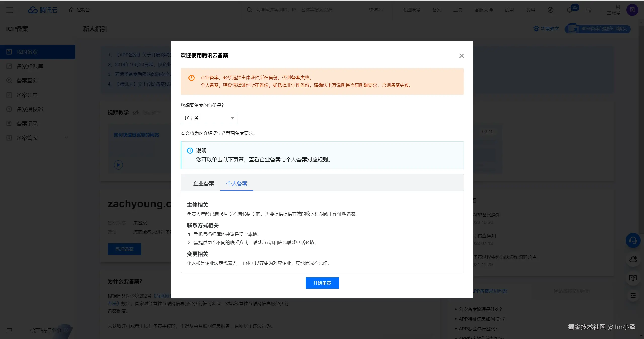Close the welcome dialog
This screenshot has height=339, width=644.
[x=461, y=56]
